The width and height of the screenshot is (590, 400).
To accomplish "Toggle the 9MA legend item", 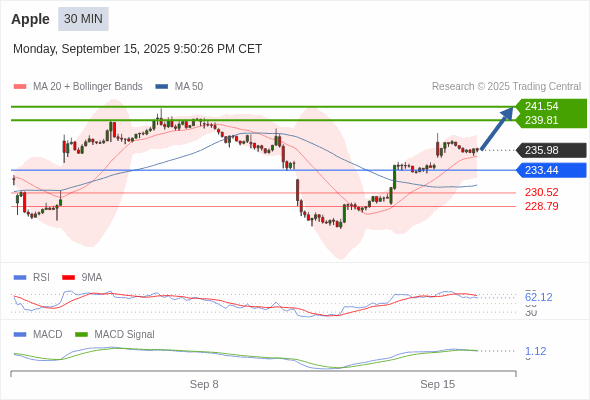I will (82, 277).
